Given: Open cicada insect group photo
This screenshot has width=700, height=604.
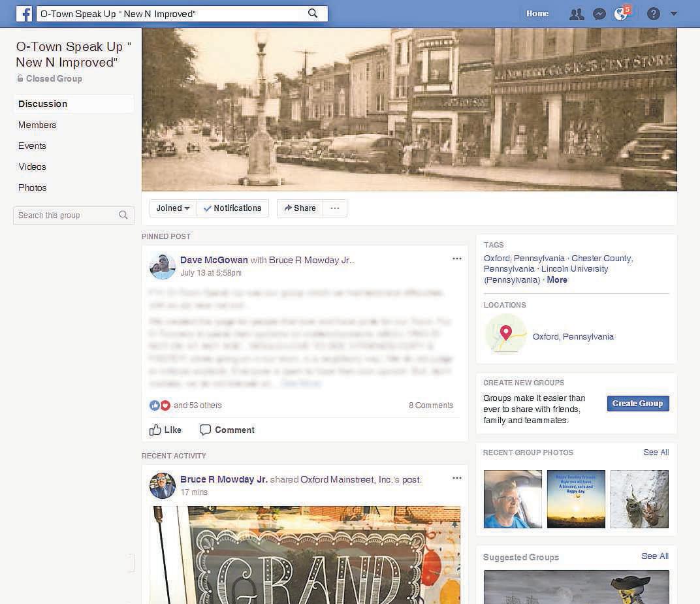Looking at the screenshot, I should [x=640, y=499].
